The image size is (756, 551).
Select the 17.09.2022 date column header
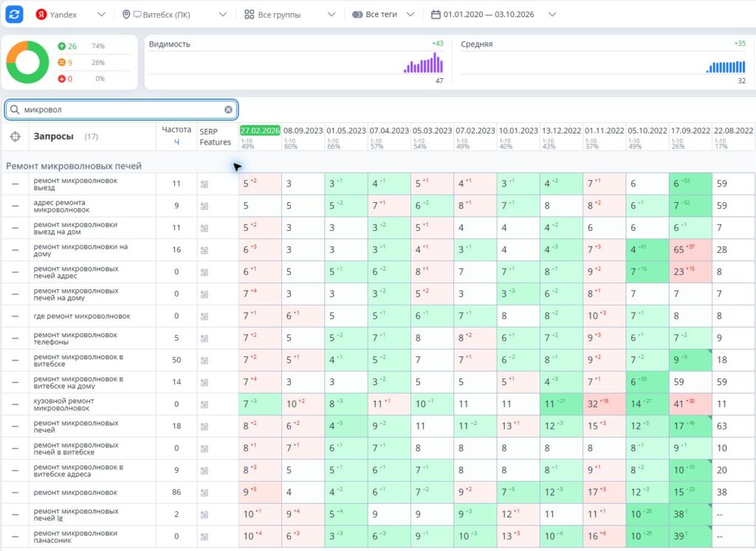(x=690, y=131)
